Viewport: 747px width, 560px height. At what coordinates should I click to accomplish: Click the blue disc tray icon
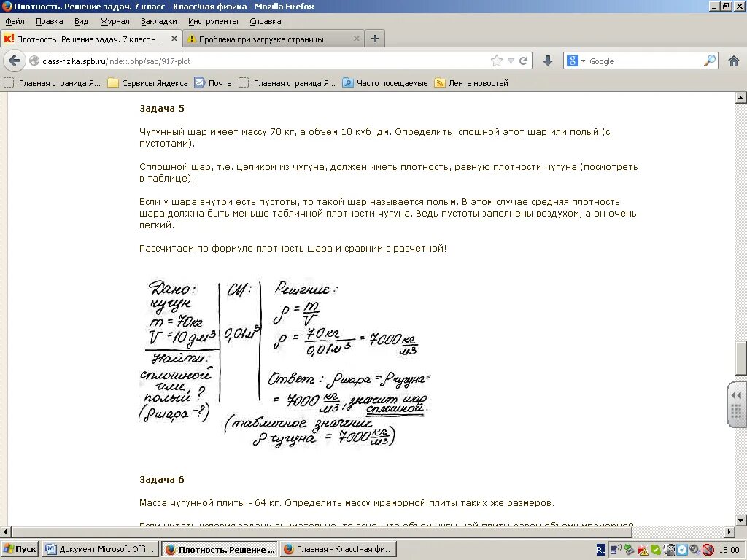682,550
